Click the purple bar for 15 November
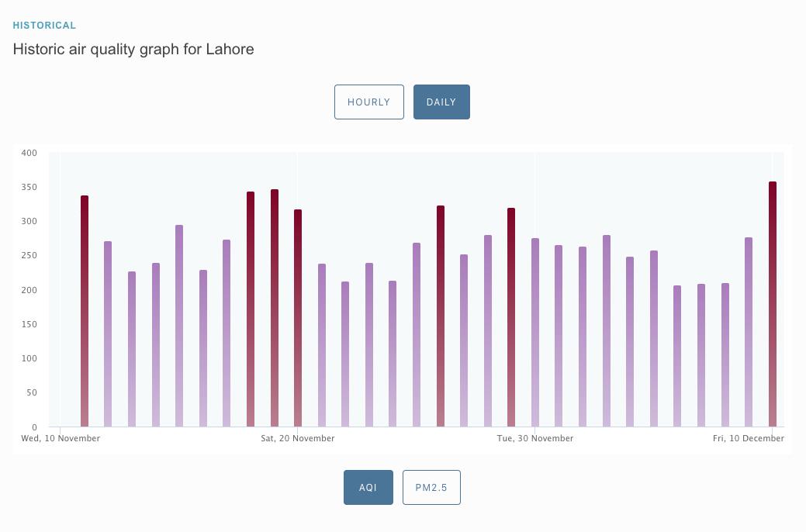This screenshot has height=532, width=806. [179, 326]
